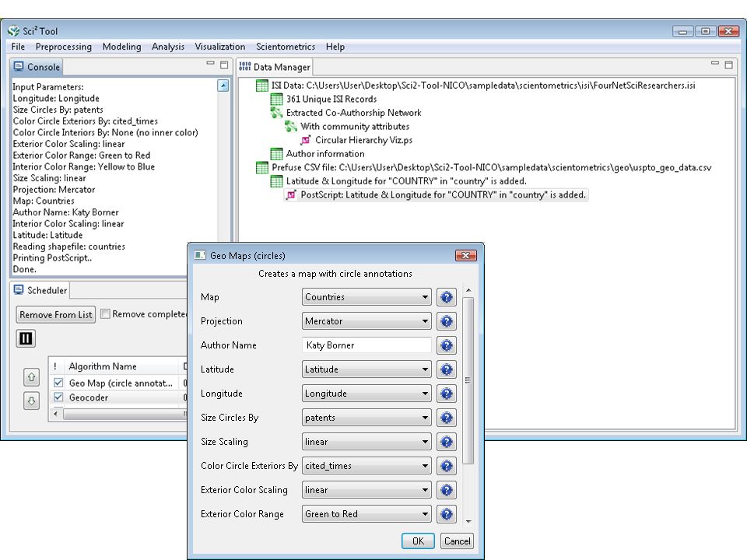Open the Longitude column dropdown
Viewport: 747px width, 560px height.
366,394
